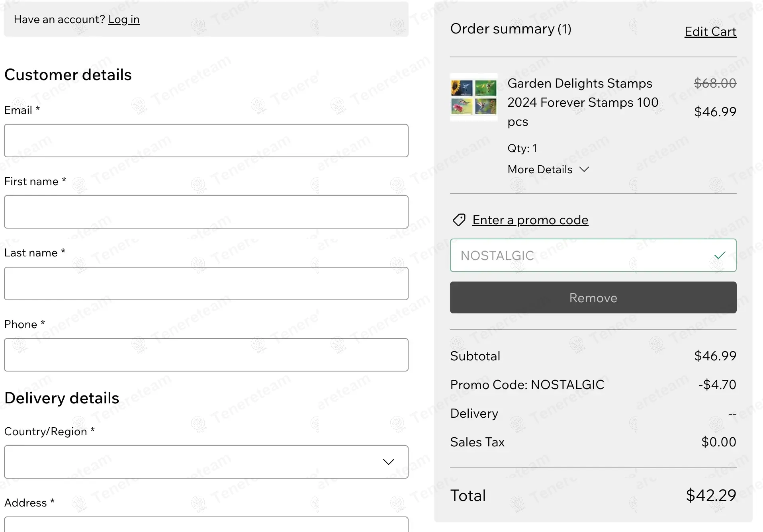Viewport: 763px width, 532px height.
Task: Click the Order summary heading
Action: click(x=511, y=29)
